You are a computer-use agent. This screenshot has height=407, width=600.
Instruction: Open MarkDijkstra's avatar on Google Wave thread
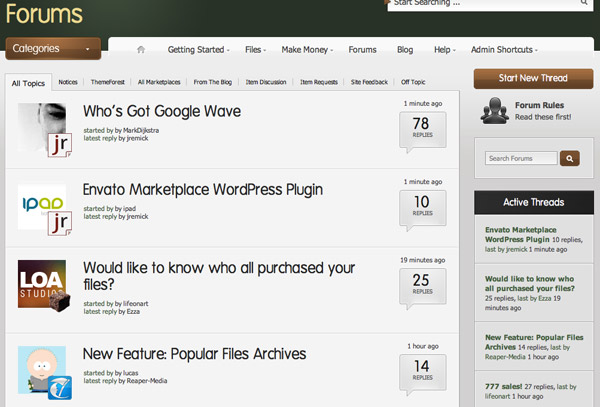tap(42, 127)
